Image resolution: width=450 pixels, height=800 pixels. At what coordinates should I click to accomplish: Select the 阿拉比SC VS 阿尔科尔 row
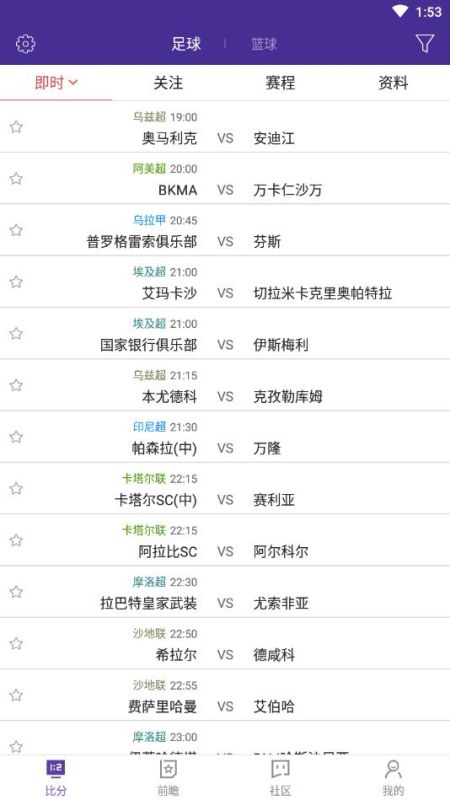coord(225,540)
